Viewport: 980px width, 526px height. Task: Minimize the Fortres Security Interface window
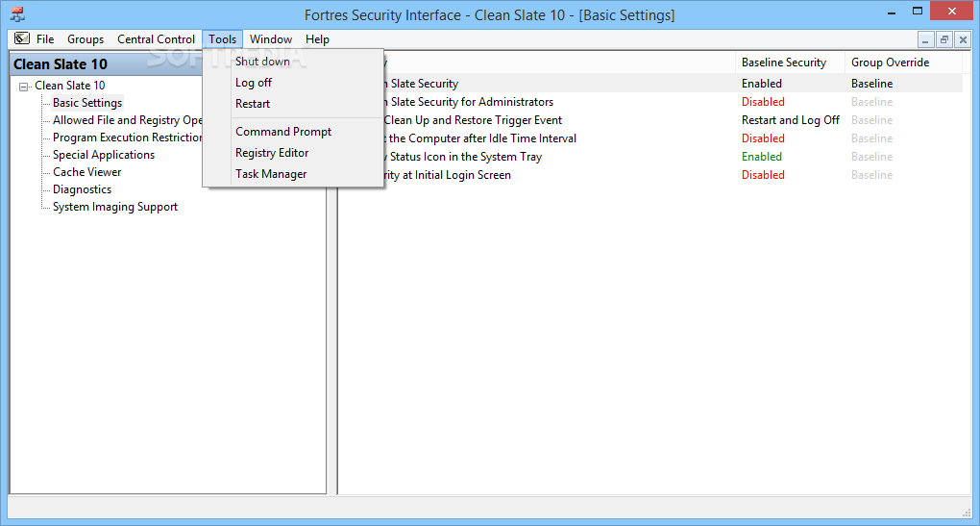pyautogui.click(x=892, y=12)
